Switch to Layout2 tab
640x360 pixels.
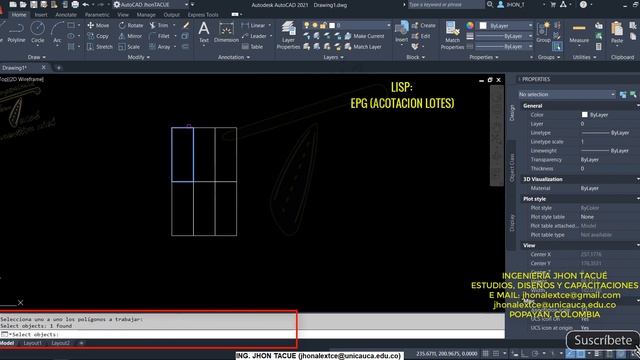click(x=60, y=343)
